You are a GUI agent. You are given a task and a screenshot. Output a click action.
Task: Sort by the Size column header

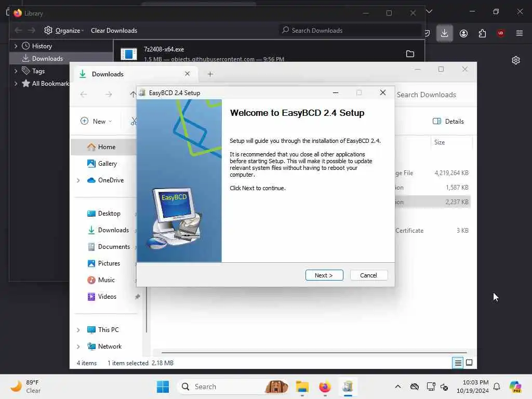pyautogui.click(x=451, y=142)
